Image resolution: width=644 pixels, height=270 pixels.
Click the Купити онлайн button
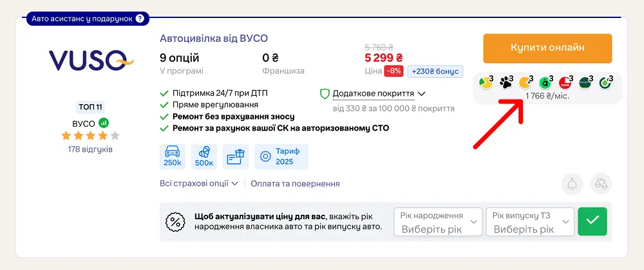pos(547,48)
